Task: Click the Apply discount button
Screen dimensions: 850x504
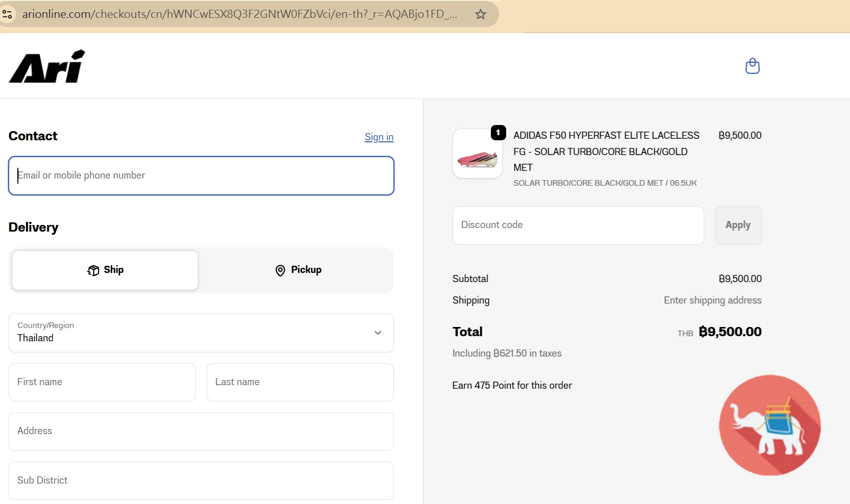Action: (x=738, y=225)
